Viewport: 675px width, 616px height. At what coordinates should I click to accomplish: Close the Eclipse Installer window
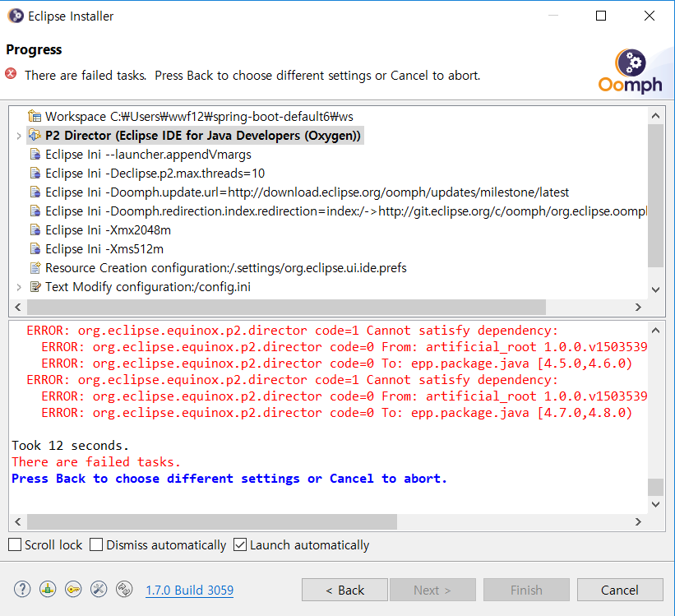650,16
